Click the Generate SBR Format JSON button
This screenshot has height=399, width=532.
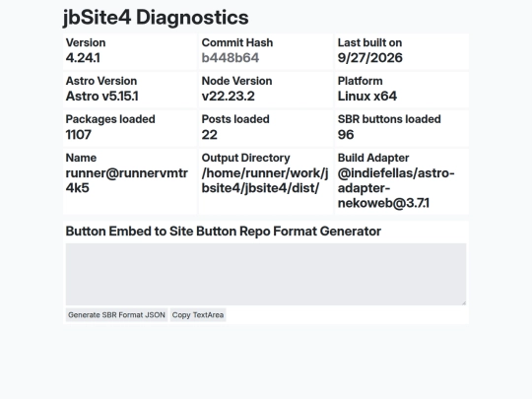pos(116,315)
